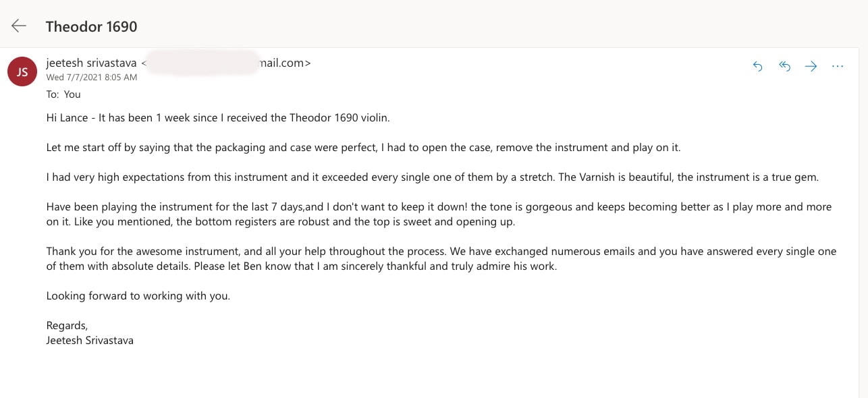Click the paragraph starting "I had very high expectations"
The image size is (868, 398).
point(432,177)
